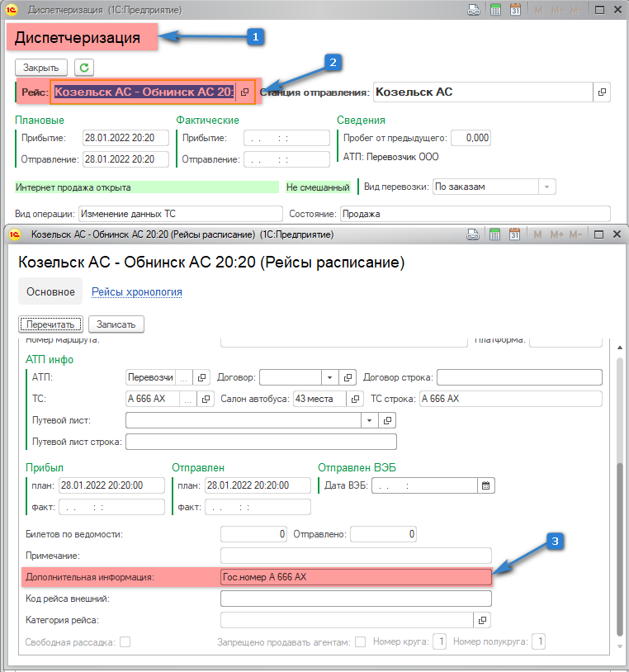Click the Код рейса внешний input field
629x672 pixels.
[356, 599]
